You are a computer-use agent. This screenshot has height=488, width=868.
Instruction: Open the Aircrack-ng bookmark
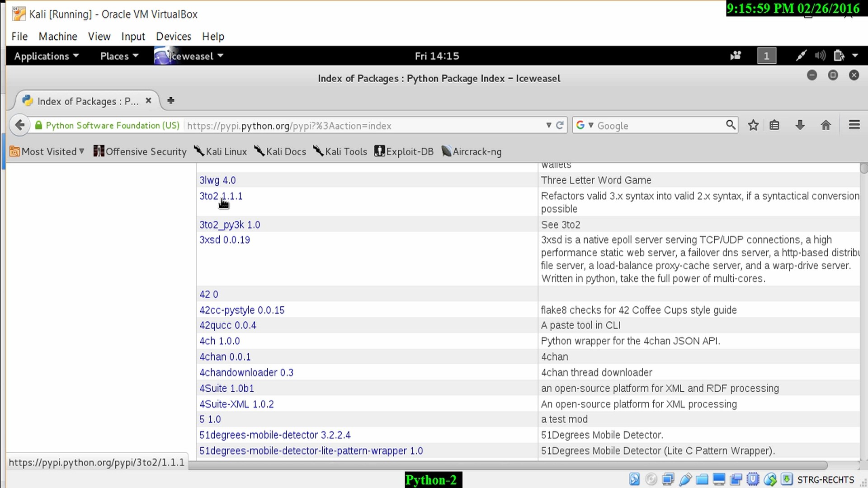[x=472, y=152]
